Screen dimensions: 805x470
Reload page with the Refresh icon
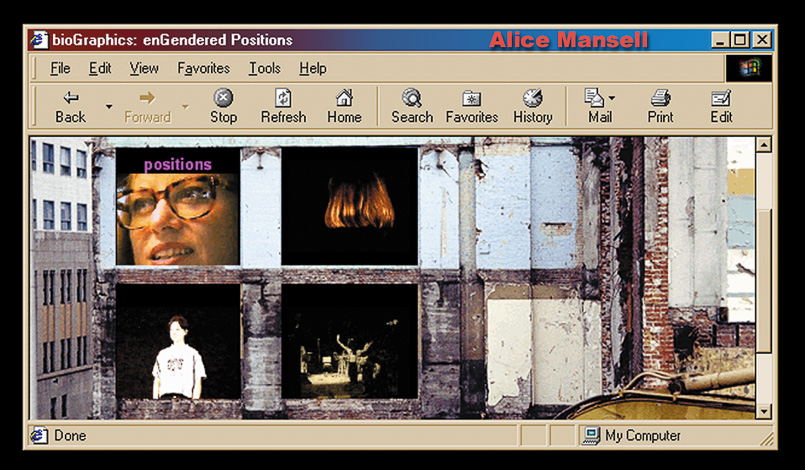click(x=283, y=106)
